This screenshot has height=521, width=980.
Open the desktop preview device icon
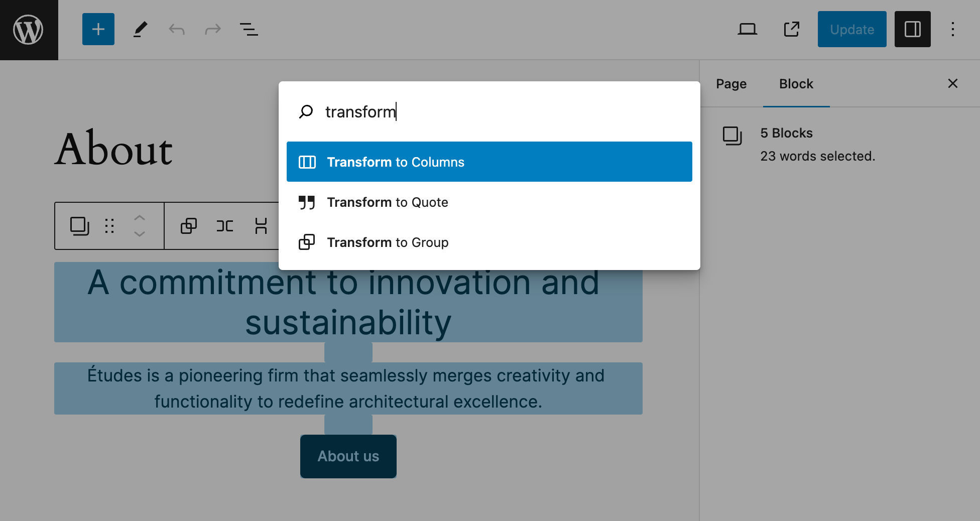(747, 29)
